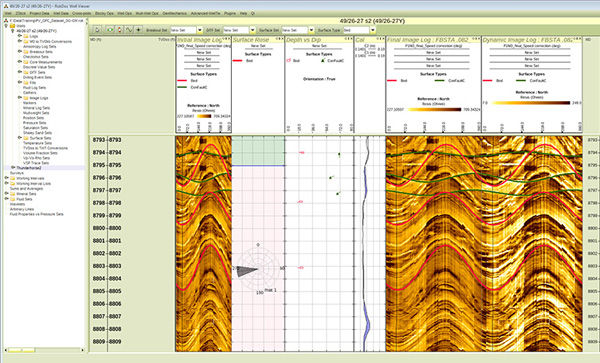Expand the MD to TVDss Conversions node
Viewport: 600px width, 363px height.
20,41
